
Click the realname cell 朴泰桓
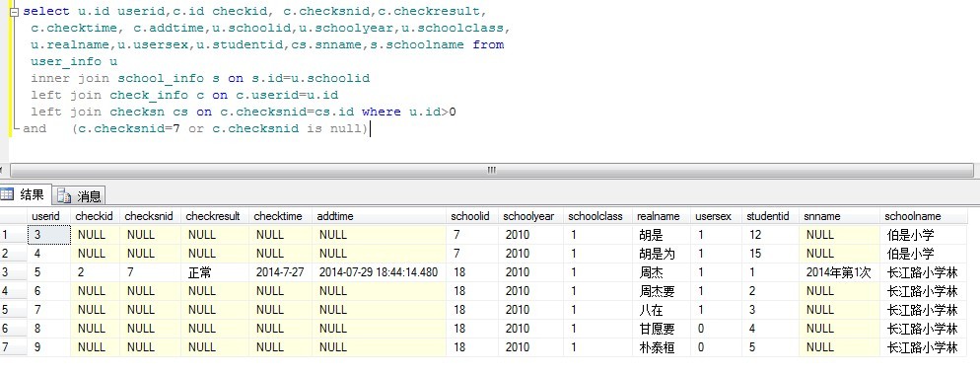click(662, 347)
